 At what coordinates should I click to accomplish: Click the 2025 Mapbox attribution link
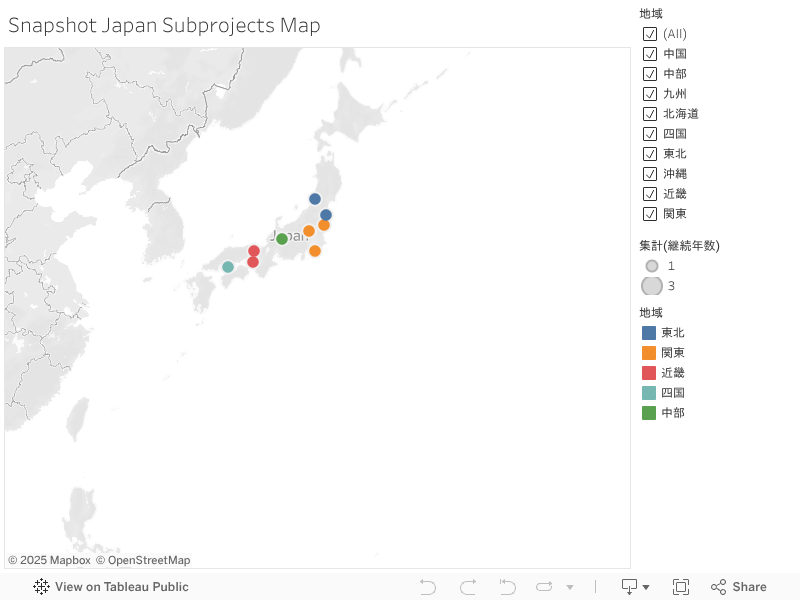[x=49, y=560]
